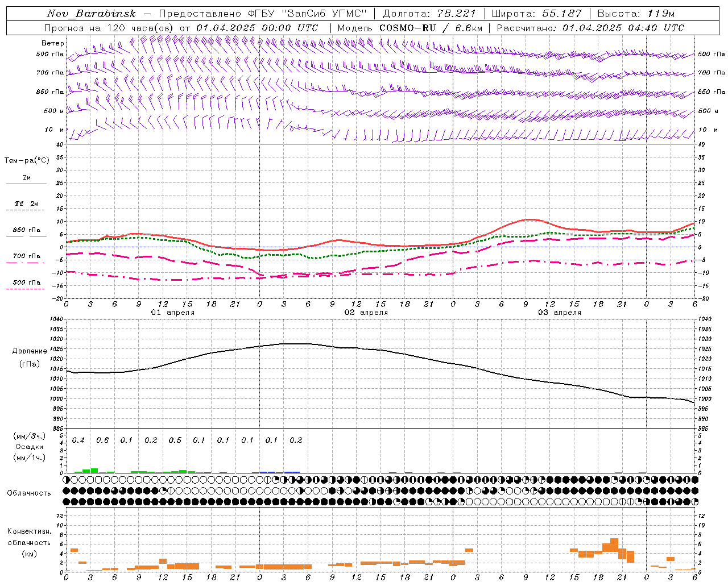Click the "Давление" pressure panel label
The height and width of the screenshot is (582, 728).
tap(30, 351)
